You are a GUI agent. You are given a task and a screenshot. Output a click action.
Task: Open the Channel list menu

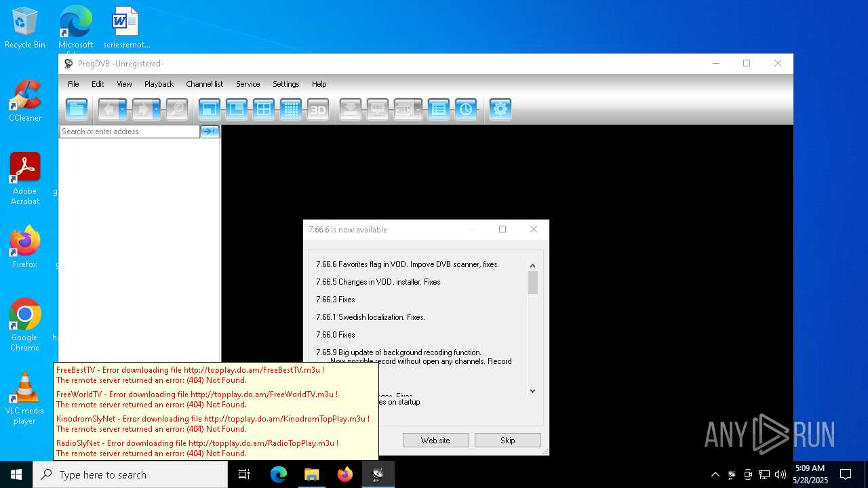click(204, 84)
